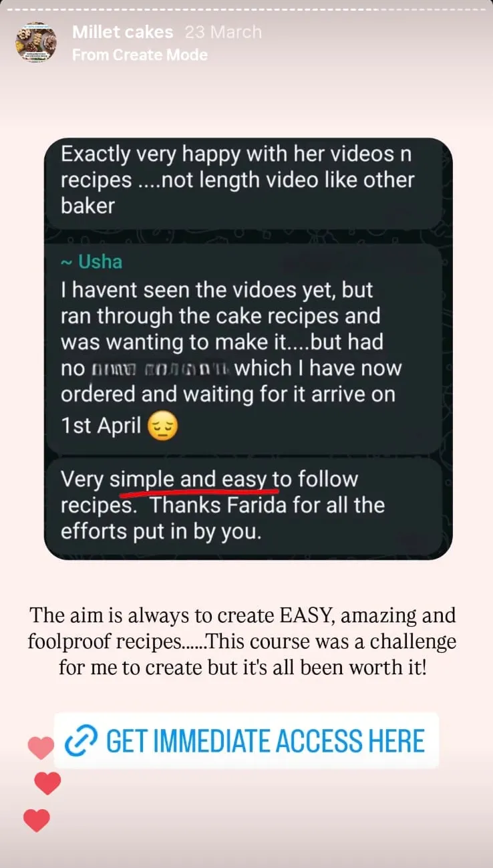Tap the 1st April text in message
Image resolution: width=493 pixels, height=868 pixels.
[x=102, y=426]
